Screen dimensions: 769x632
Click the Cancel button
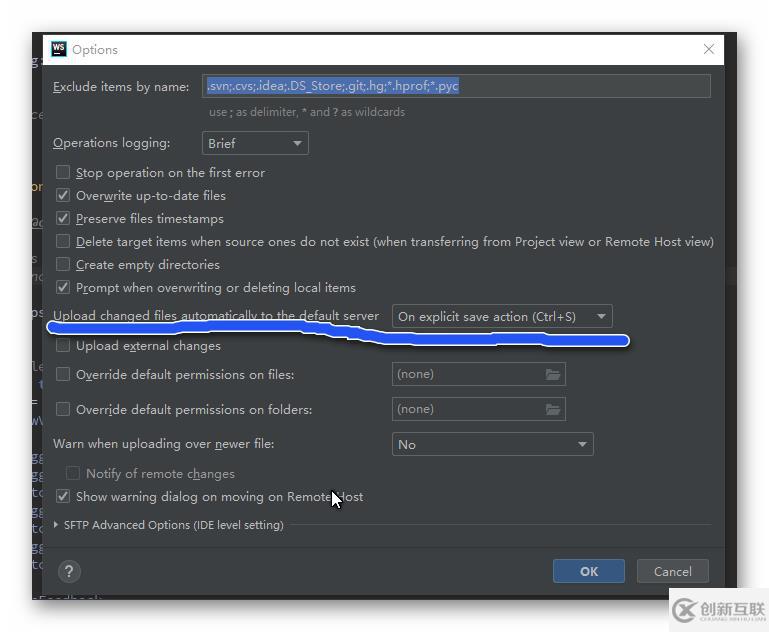tap(672, 571)
